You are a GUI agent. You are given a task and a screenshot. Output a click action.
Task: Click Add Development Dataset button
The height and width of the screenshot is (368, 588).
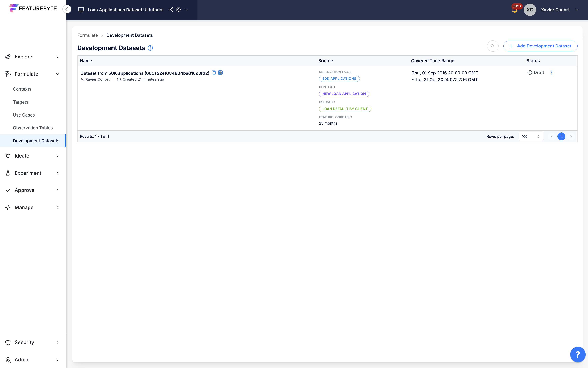[x=540, y=46]
